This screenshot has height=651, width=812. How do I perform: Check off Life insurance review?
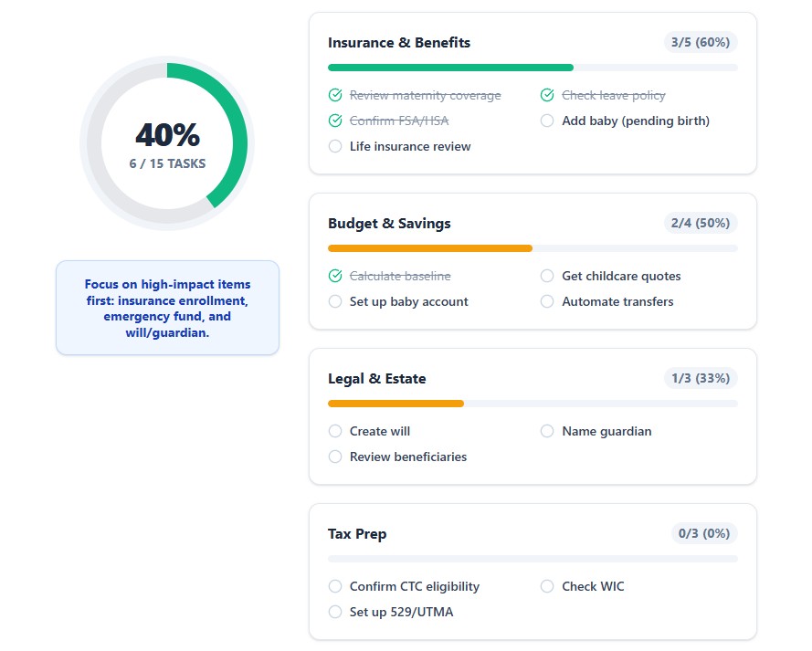pos(335,146)
